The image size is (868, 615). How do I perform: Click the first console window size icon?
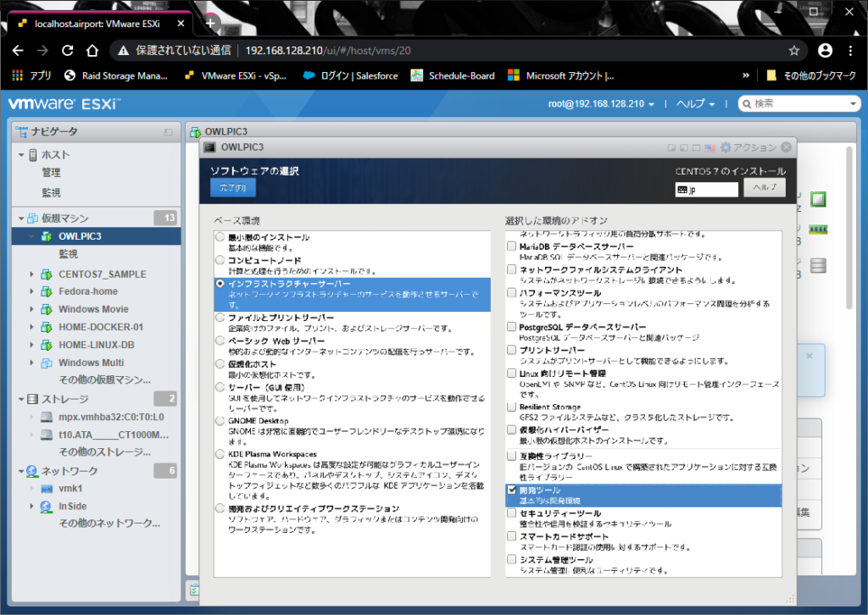[671, 147]
